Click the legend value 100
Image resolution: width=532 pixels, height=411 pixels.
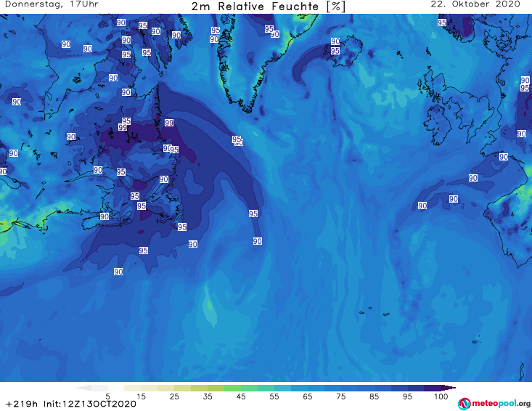pos(441,396)
